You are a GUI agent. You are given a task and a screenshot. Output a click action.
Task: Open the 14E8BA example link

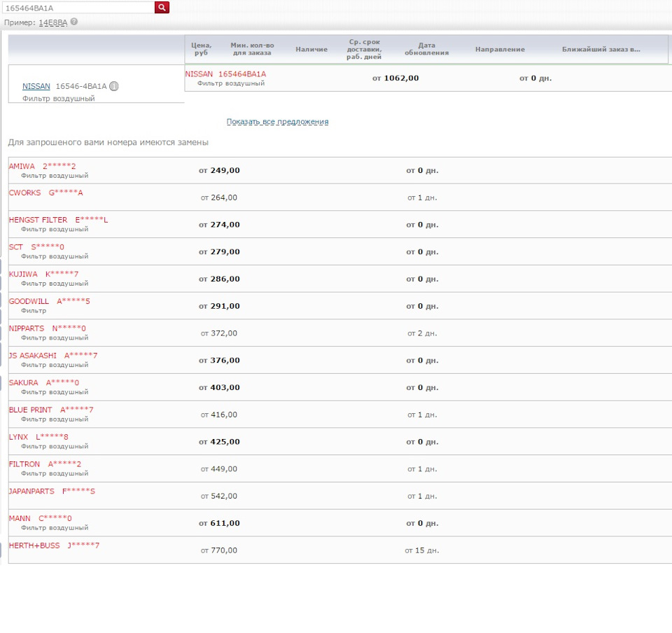[53, 22]
